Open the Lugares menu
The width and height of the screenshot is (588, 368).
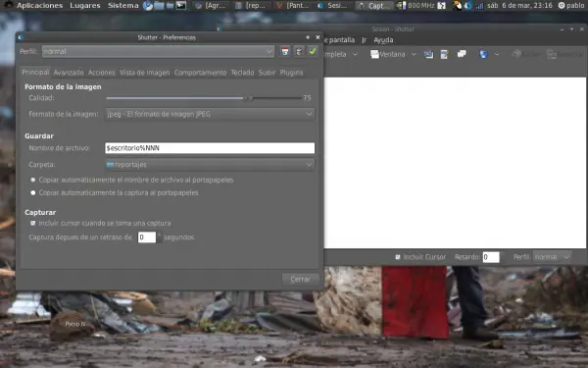[85, 6]
